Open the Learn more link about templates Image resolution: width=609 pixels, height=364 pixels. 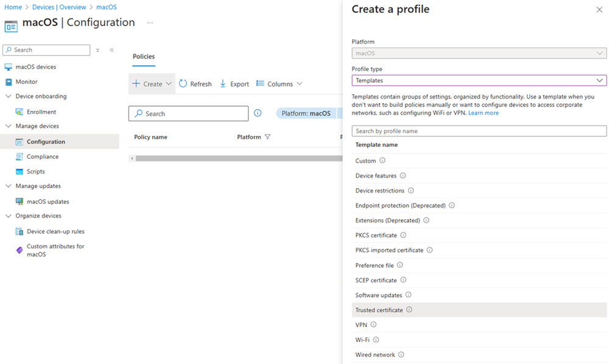[x=483, y=112]
